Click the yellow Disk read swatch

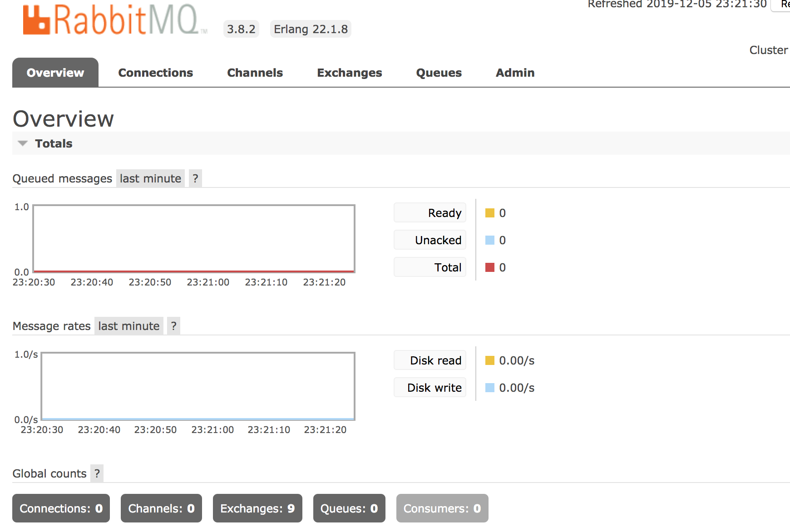490,360
